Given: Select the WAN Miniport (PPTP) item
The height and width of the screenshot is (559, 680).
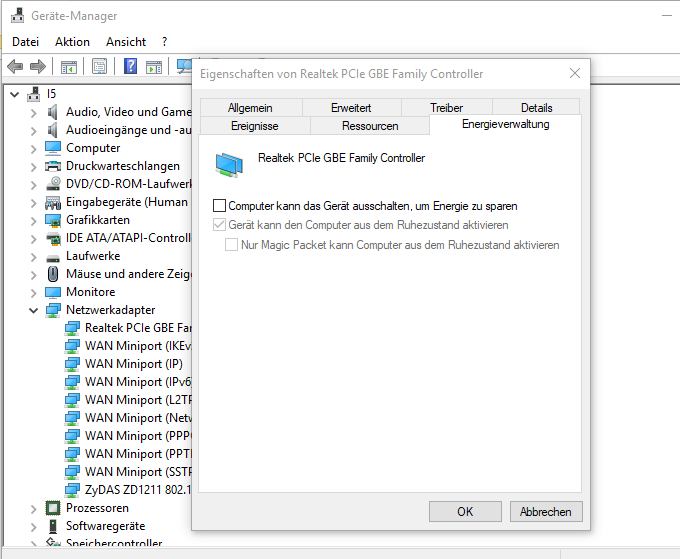Looking at the screenshot, I should tap(138, 454).
